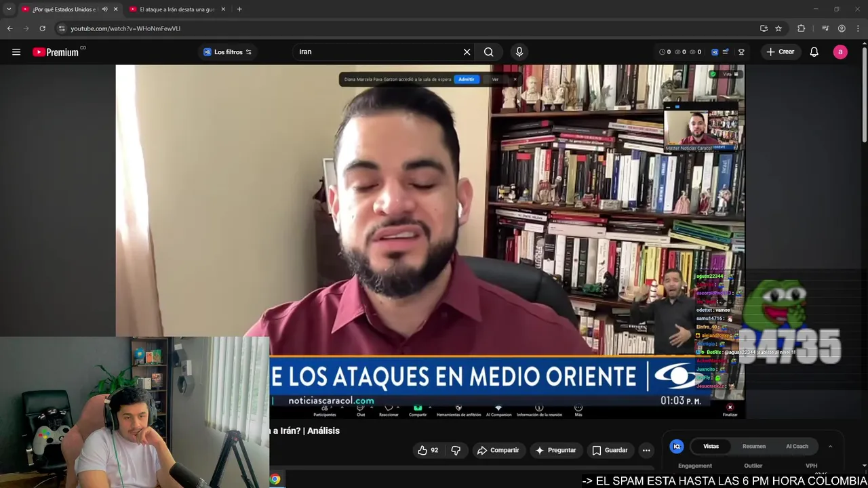Open the YouTube hamburger guide menu
This screenshot has height=488, width=868.
click(x=16, y=52)
